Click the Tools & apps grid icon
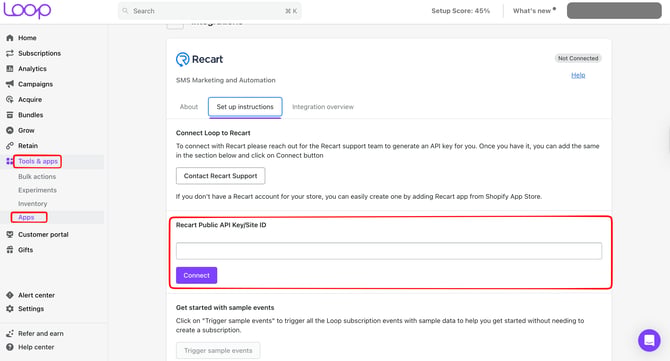Screen dimensions: 670x361 coord(9,161)
